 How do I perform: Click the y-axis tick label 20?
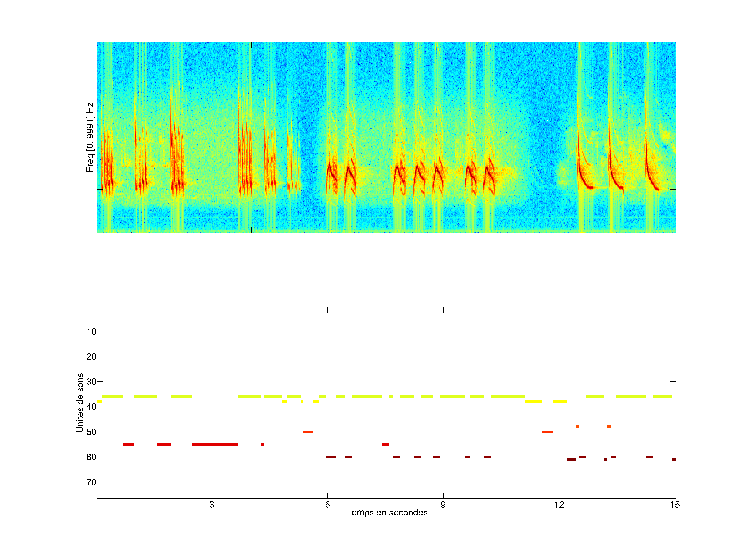tap(91, 356)
